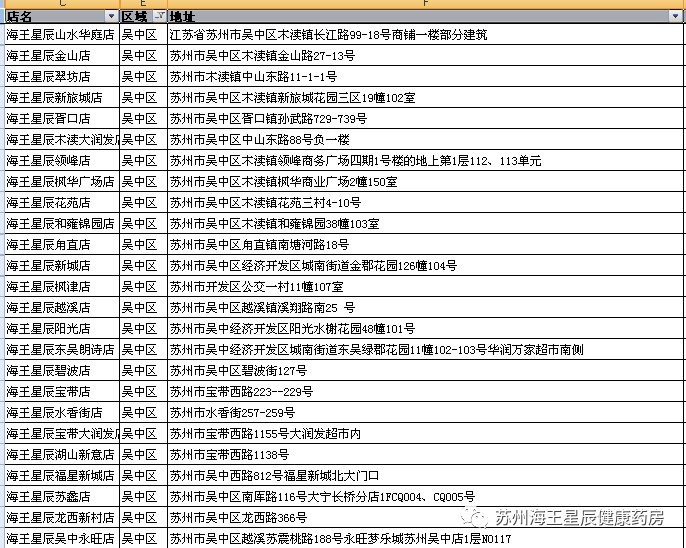Select cell 海王星辰和雍锦园店
The height and width of the screenshot is (548, 686).
tap(62, 223)
